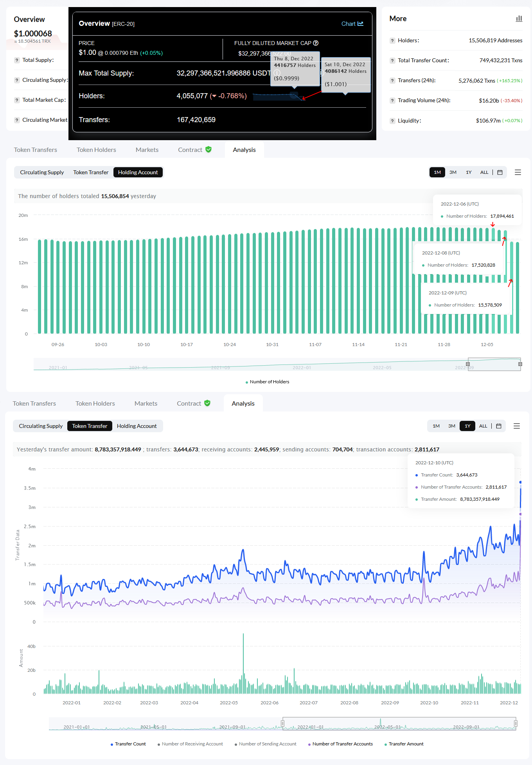532x765 pixels.
Task: Click the help icon beside Trading Volume (24h)
Action: [x=392, y=101]
